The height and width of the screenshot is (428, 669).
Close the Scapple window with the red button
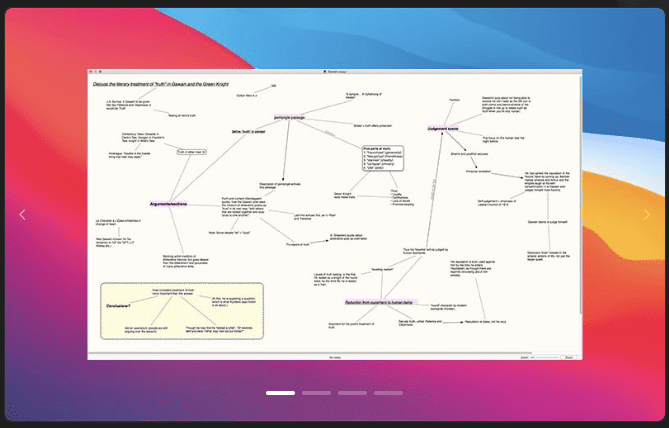click(x=91, y=71)
